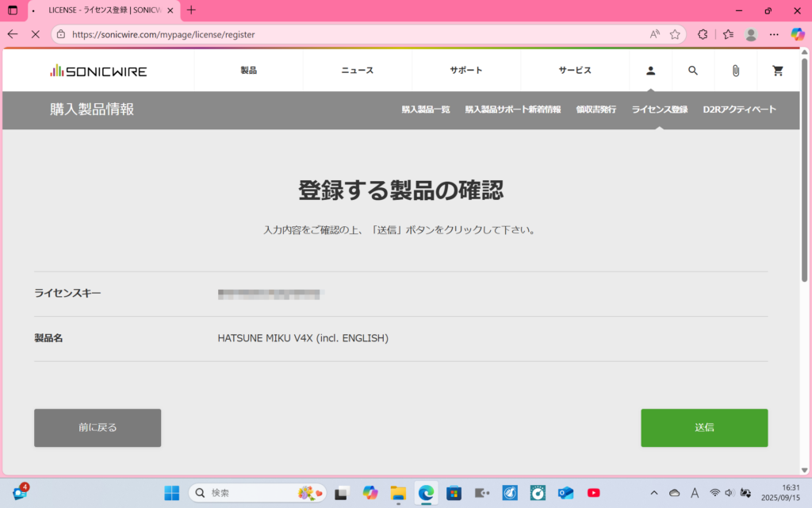The width and height of the screenshot is (812, 508).
Task: Click the SONICWIRE logo
Action: 98,71
